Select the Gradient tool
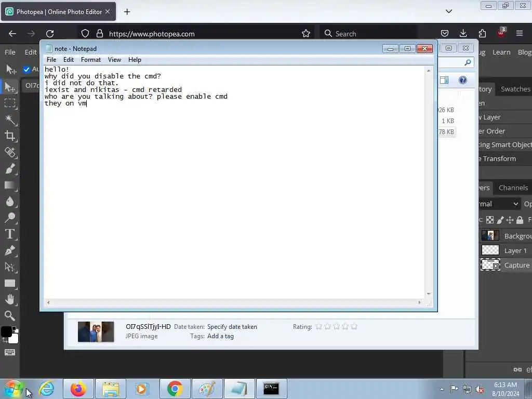 [10, 185]
